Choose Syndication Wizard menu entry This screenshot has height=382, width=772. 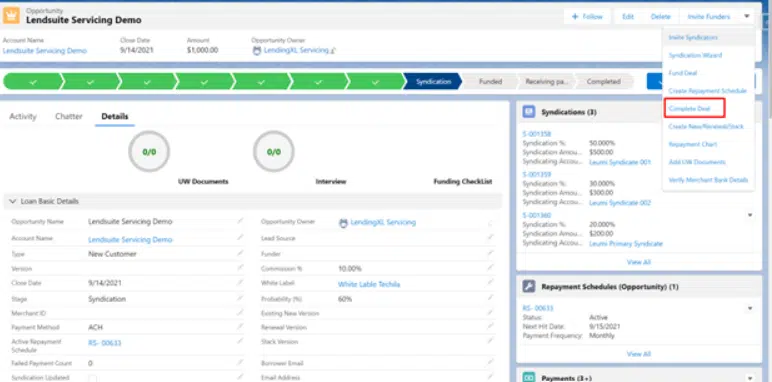pyautogui.click(x=688, y=55)
